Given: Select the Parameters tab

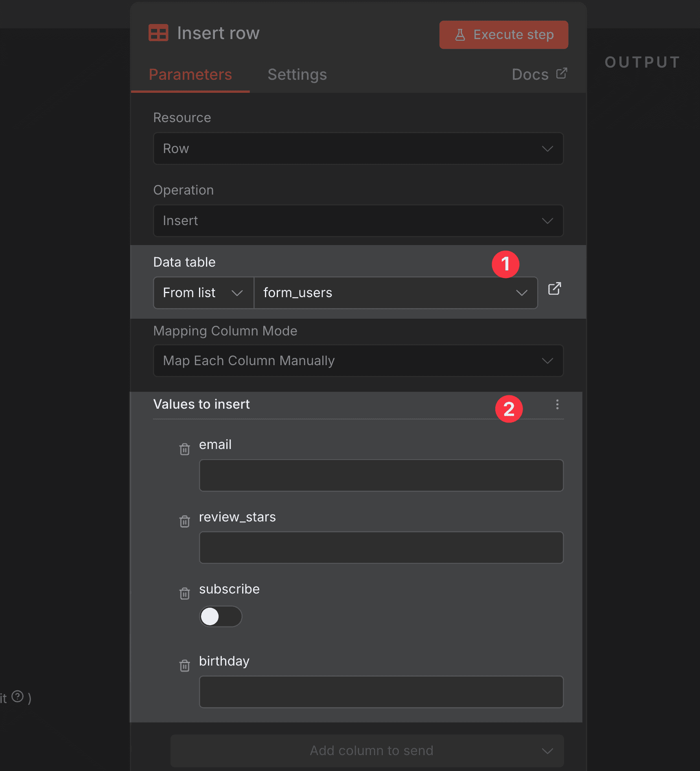Looking at the screenshot, I should coord(190,74).
